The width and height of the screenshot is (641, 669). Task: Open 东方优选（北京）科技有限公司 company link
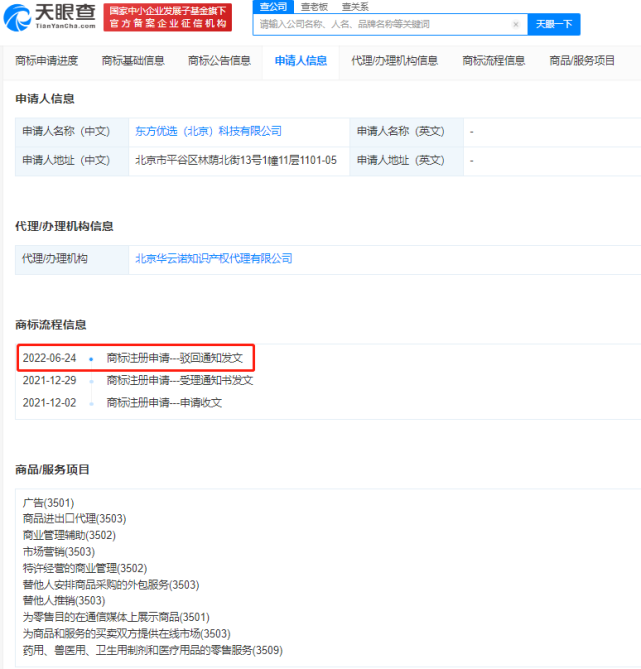click(208, 131)
